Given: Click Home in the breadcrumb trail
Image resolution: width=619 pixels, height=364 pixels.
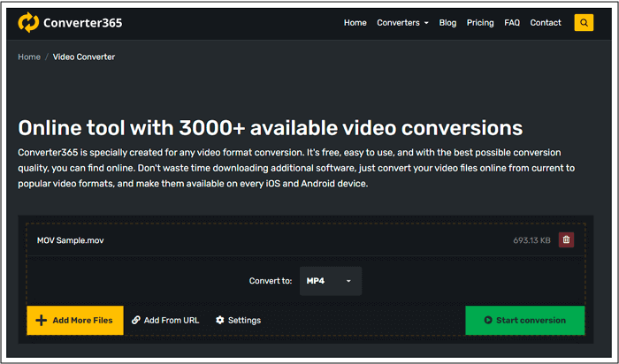Looking at the screenshot, I should (29, 57).
